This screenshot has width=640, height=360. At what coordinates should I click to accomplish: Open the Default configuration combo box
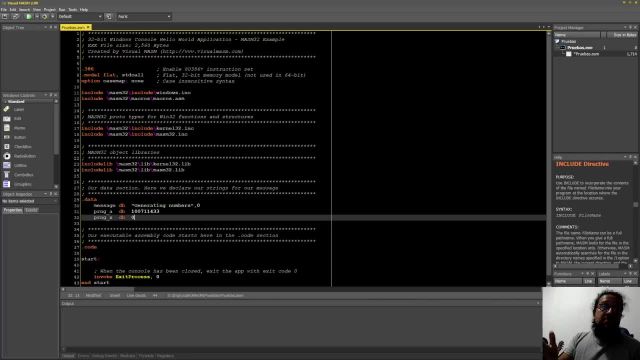click(x=80, y=17)
